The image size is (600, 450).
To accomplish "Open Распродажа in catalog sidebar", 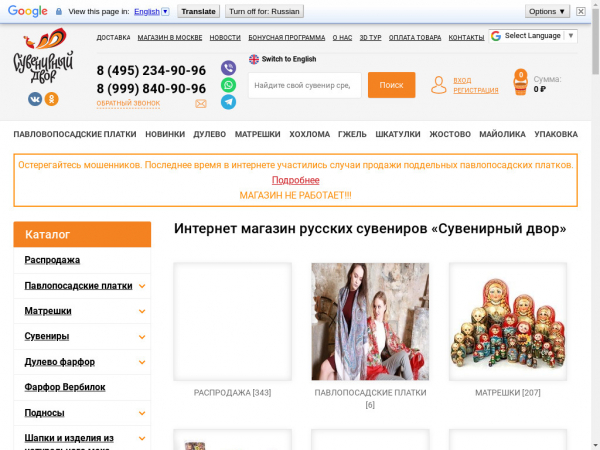I will 52,260.
